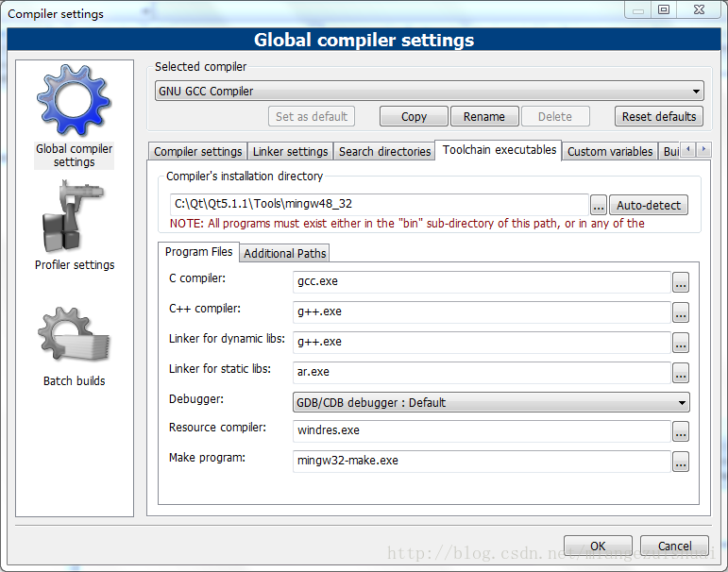
Task: Close the Compiler settings window
Action: point(700,9)
